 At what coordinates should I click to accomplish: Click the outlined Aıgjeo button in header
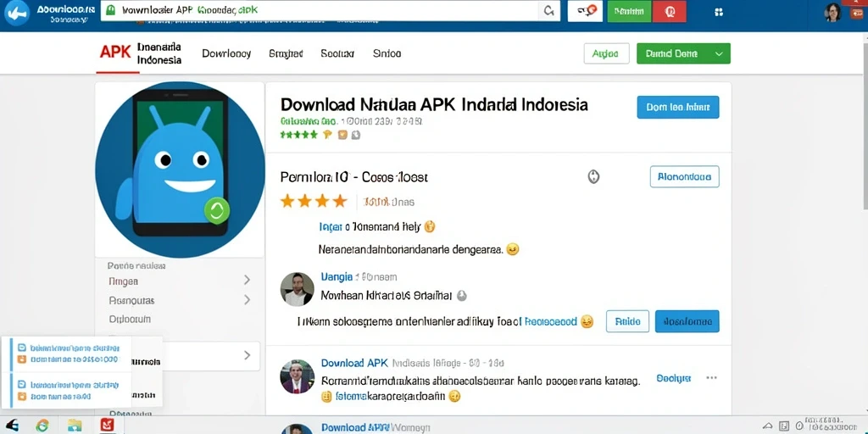tap(606, 53)
